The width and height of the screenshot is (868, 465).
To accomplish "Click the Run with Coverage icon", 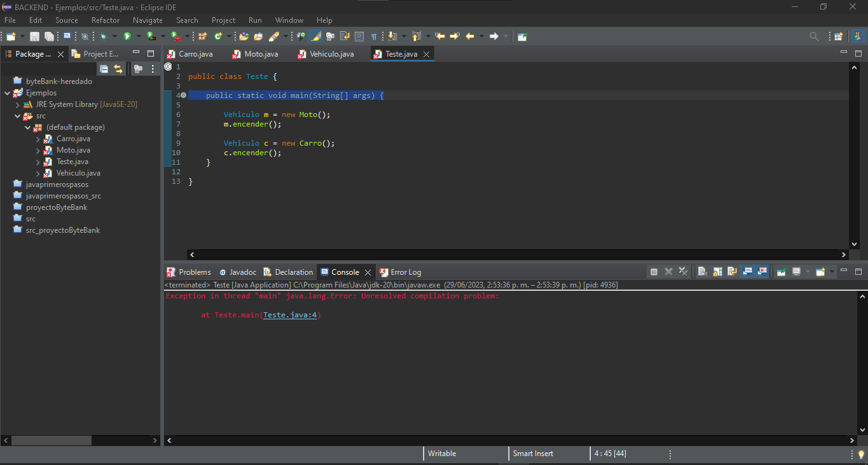I will [x=151, y=36].
